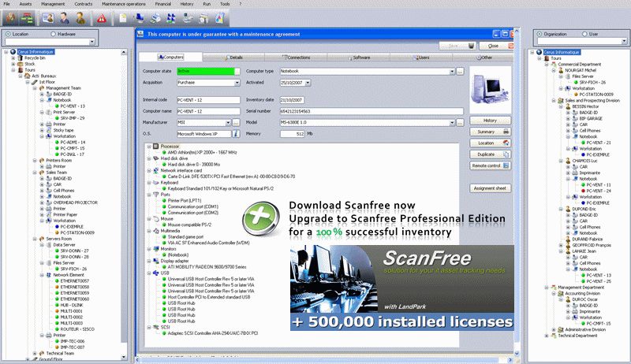
Task: Open the Management menu
Action: click(53, 4)
